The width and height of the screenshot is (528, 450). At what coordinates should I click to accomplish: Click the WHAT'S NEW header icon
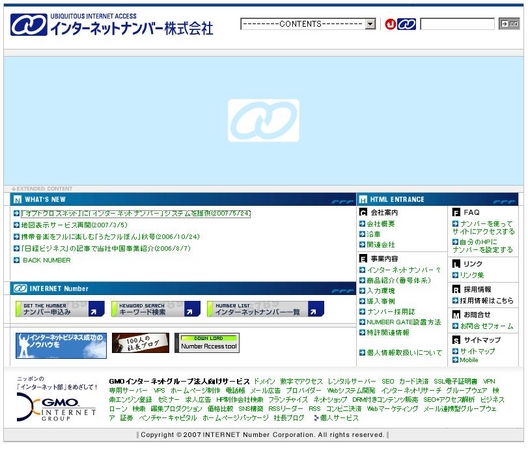pyautogui.click(x=17, y=199)
